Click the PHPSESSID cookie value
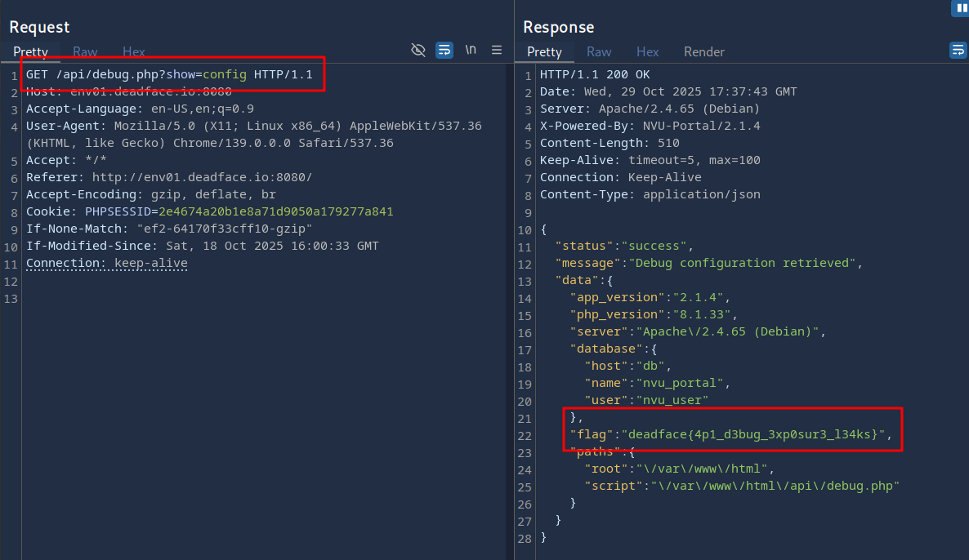Screen dimensions: 969x560 pos(275,211)
